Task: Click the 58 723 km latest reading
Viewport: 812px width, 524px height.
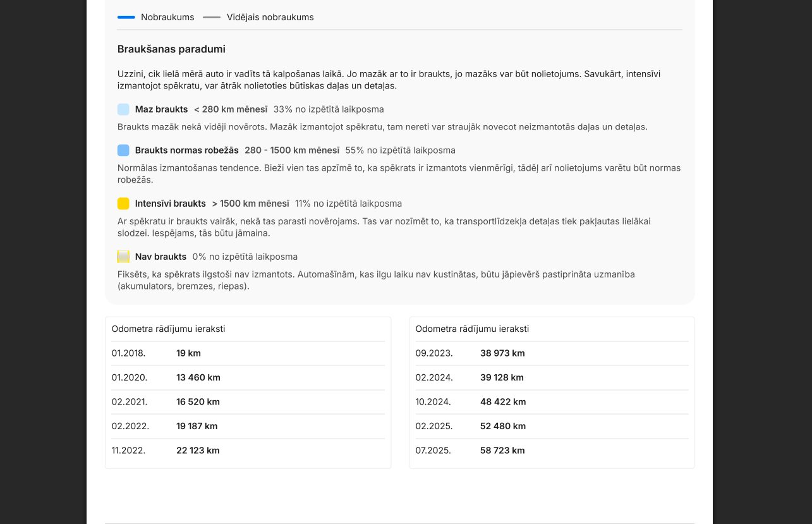Action: point(502,451)
